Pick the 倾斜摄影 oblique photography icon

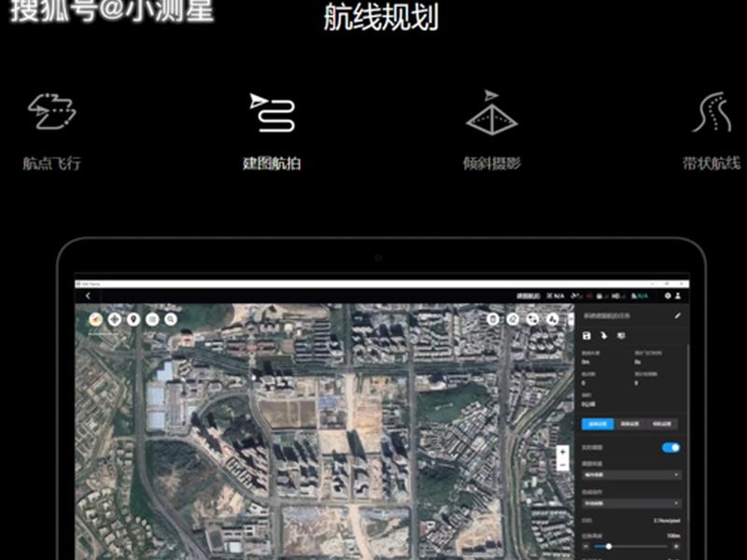click(492, 112)
